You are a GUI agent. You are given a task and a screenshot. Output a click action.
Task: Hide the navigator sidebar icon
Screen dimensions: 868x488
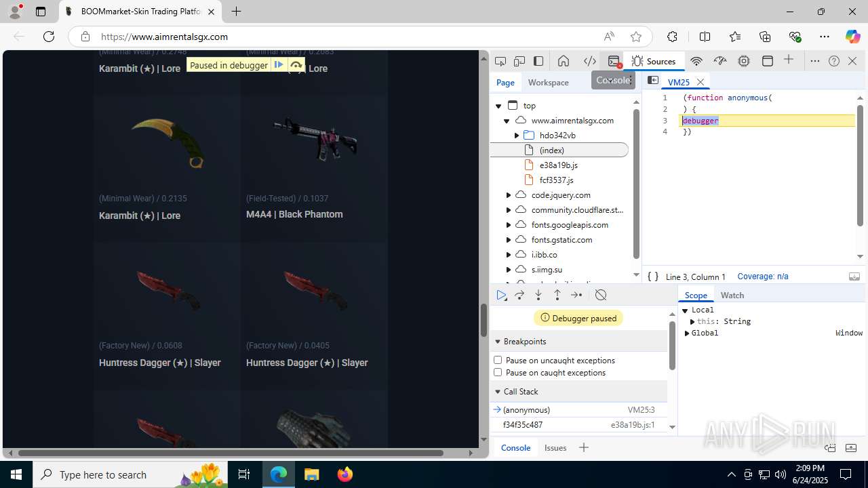[652, 81]
